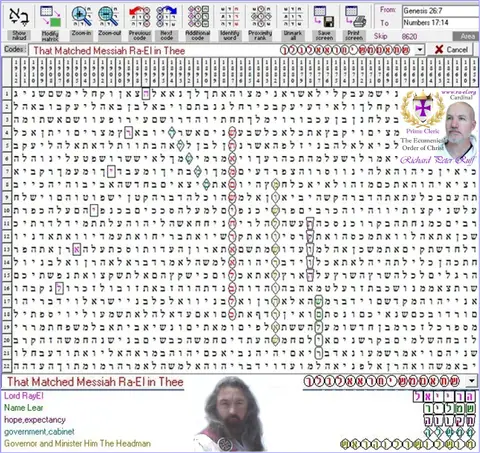Screen dimensions: 480x453
Task: Select the Name Lear legend entry
Action: 23,407
